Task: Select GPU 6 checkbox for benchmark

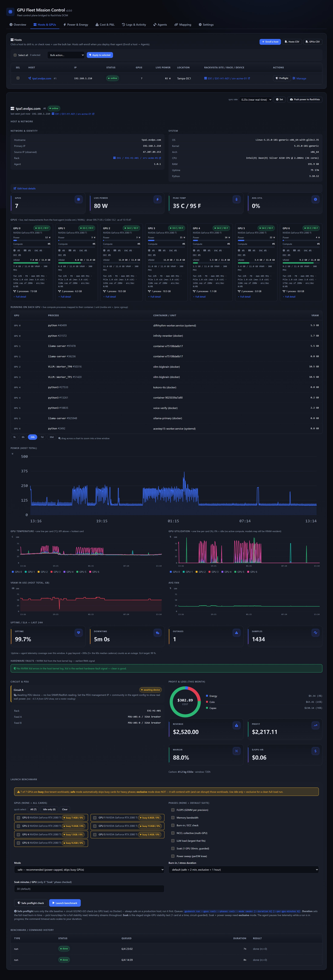Action: pyautogui.click(x=18, y=843)
